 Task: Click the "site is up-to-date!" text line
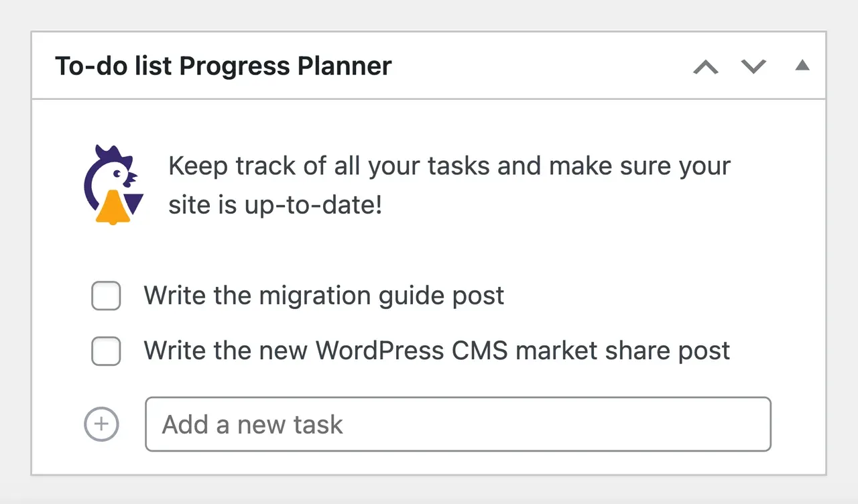(275, 205)
